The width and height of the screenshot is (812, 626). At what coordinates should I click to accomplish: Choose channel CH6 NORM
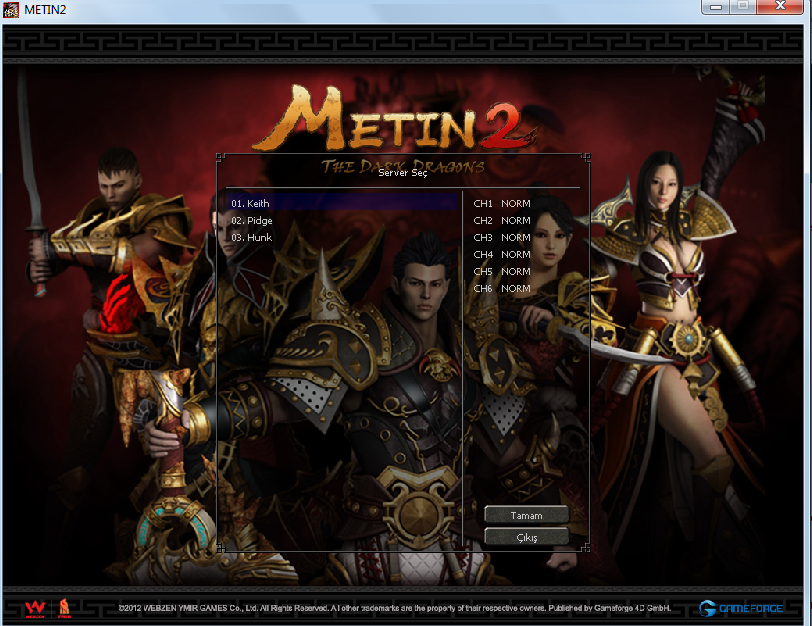(x=502, y=288)
